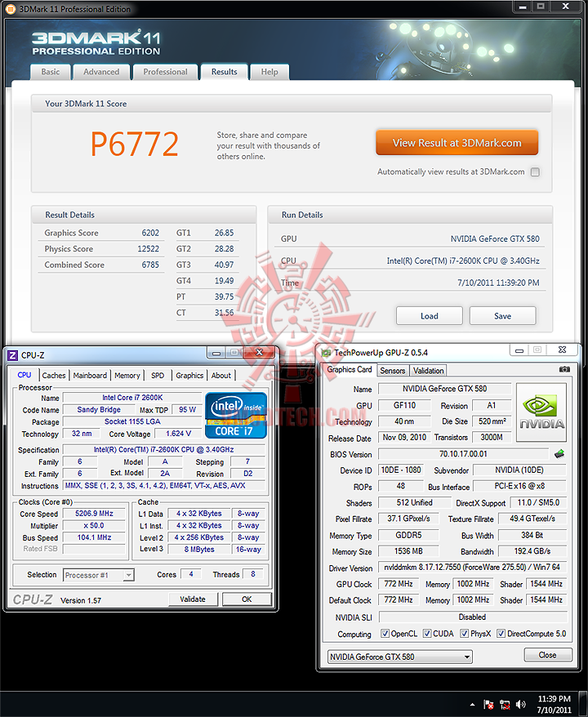Click the 3DMark 11 title bar icon

coord(10,9)
